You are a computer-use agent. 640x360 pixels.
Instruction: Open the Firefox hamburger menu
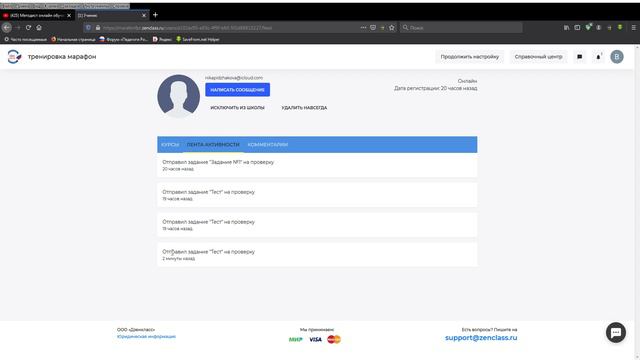(x=633, y=27)
